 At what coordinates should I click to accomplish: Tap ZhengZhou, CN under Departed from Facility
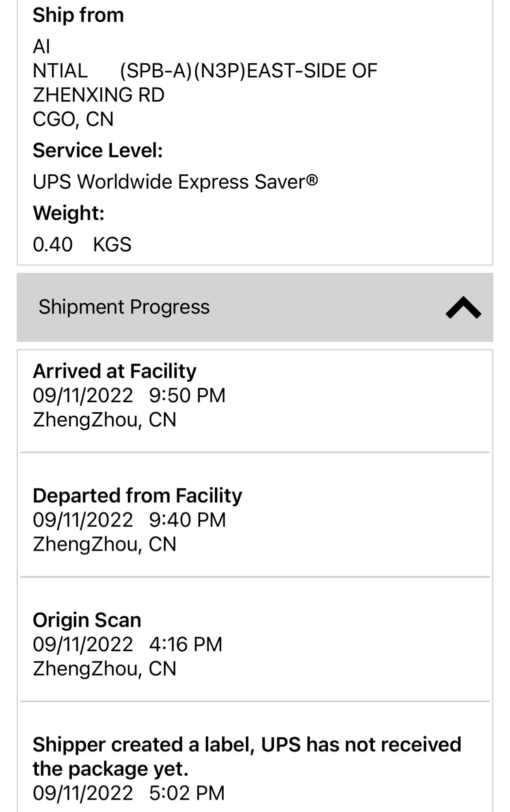pyautogui.click(x=104, y=544)
